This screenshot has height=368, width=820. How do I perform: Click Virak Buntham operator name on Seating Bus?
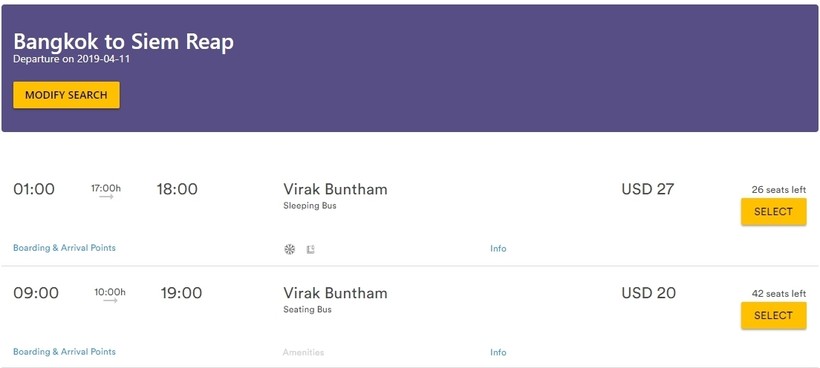[x=335, y=293]
